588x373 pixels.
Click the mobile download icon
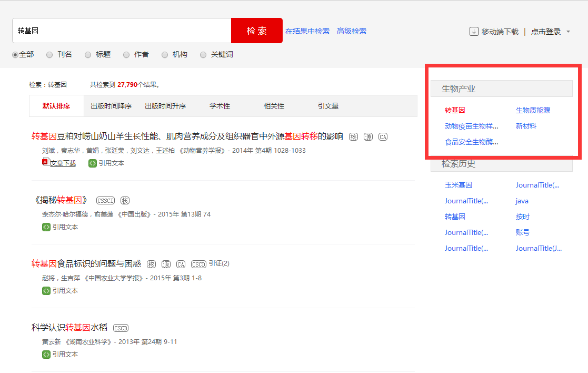point(474,32)
